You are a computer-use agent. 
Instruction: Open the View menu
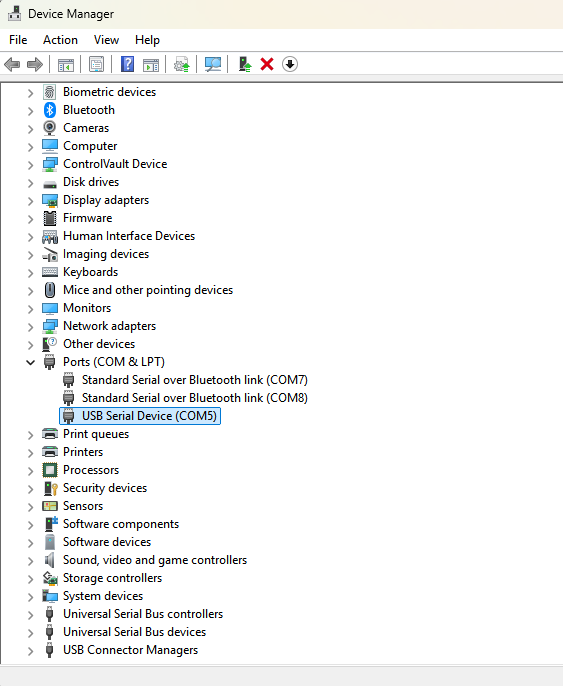pos(106,40)
